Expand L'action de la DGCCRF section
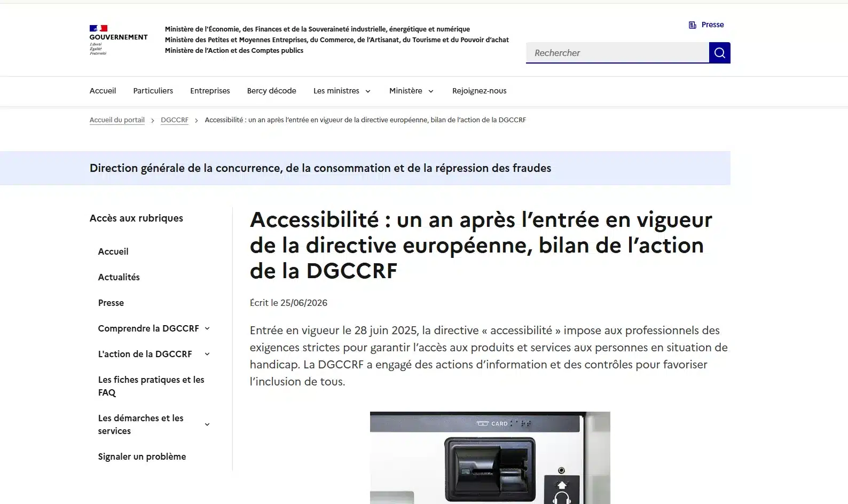 (x=154, y=354)
